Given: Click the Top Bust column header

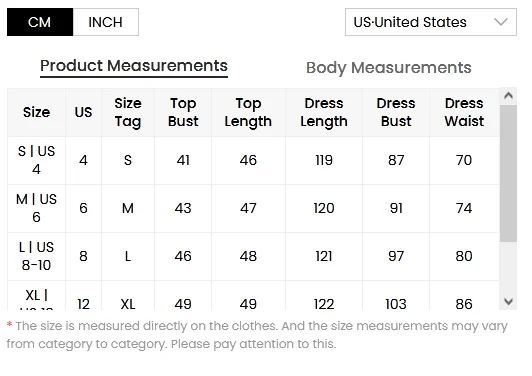Looking at the screenshot, I should pyautogui.click(x=183, y=112).
